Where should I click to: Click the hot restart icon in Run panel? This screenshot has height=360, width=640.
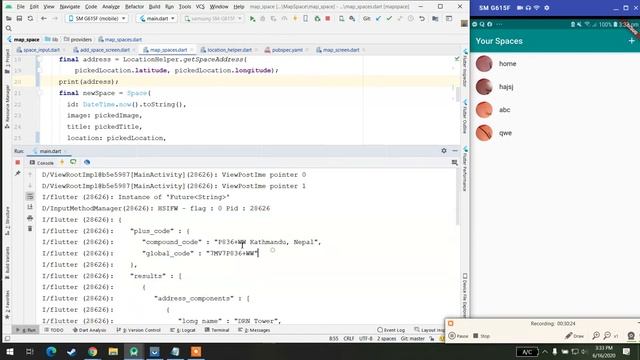pos(73,162)
